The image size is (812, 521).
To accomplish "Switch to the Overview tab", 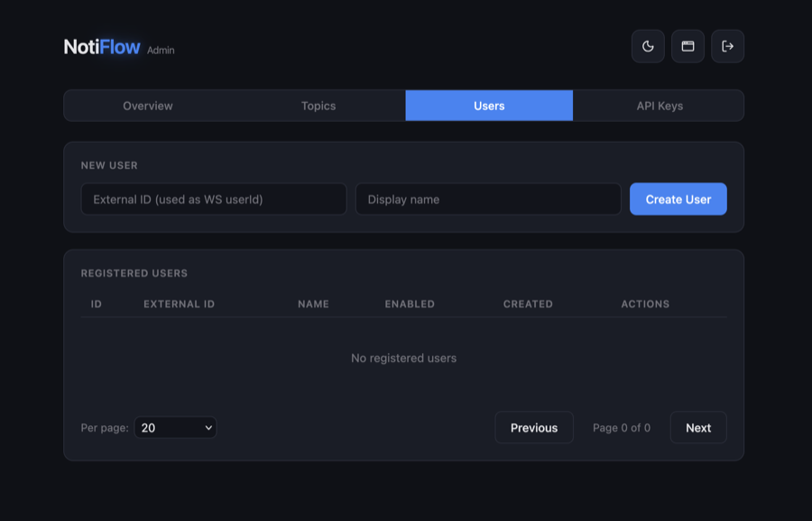I will pos(148,106).
